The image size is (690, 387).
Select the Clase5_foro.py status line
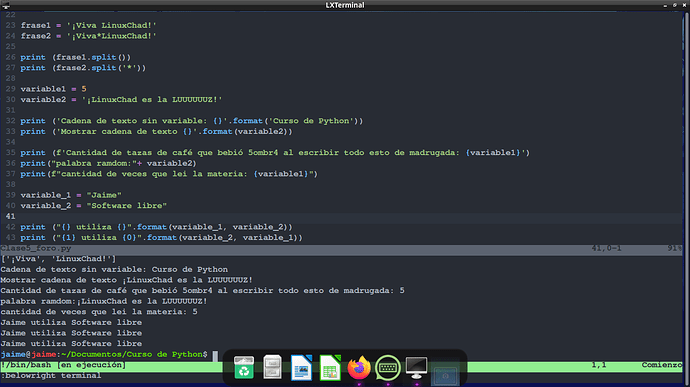pos(341,248)
